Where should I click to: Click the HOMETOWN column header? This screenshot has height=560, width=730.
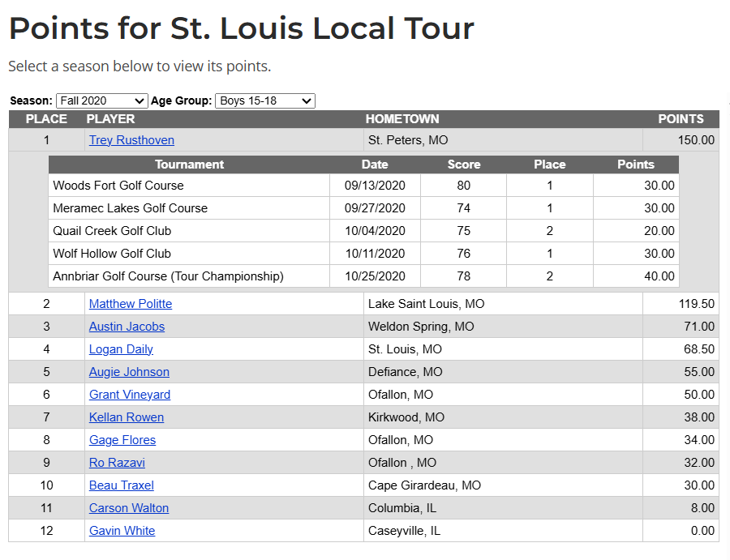[402, 119]
